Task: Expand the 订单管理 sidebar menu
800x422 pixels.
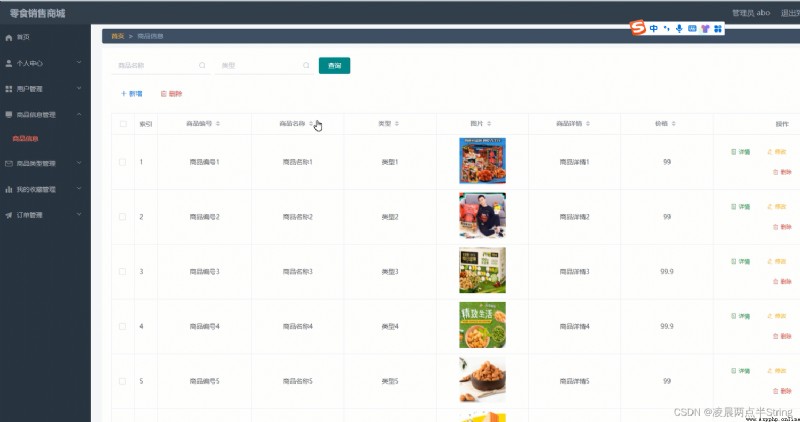Action: click(44, 215)
